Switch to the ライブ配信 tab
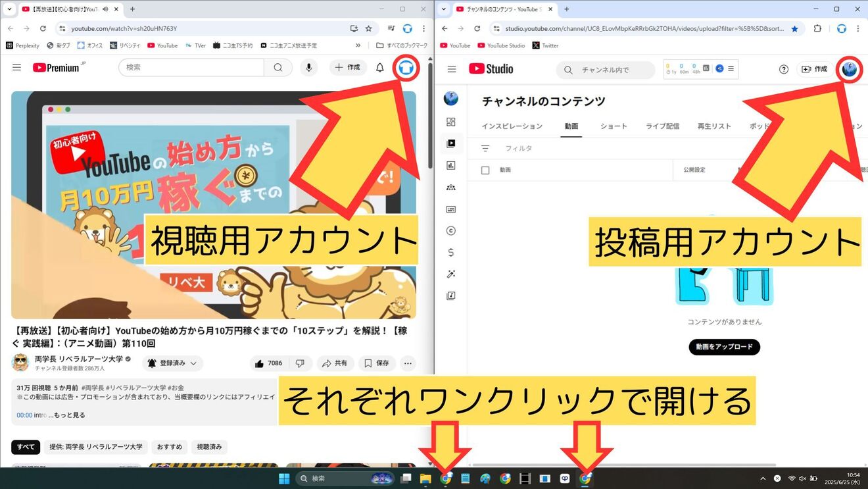This screenshot has height=489, width=868. point(663,126)
